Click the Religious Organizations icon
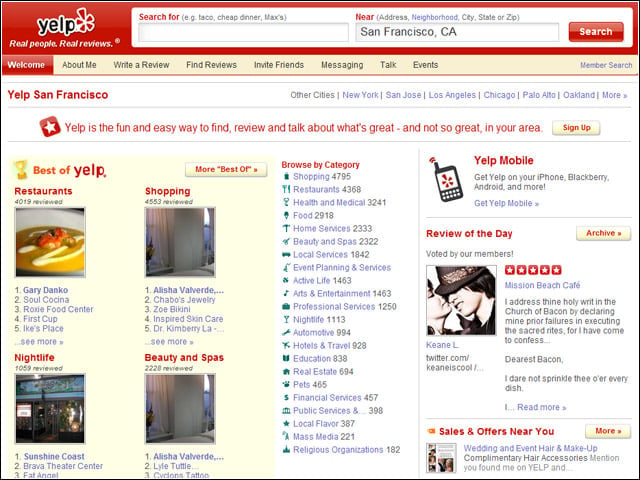Screen dimensions: 640x480 tap(286, 450)
